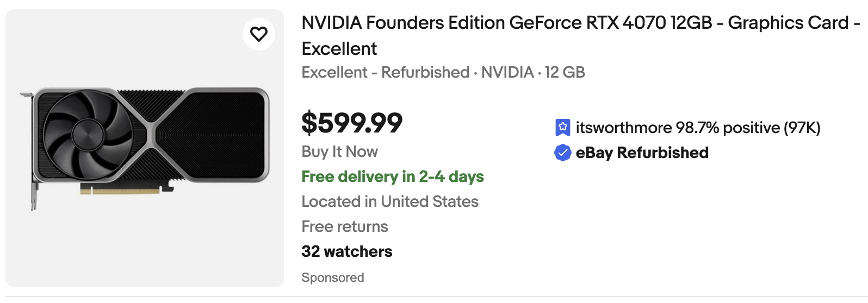Click the Free returns text
868x303 pixels.
pos(344,226)
